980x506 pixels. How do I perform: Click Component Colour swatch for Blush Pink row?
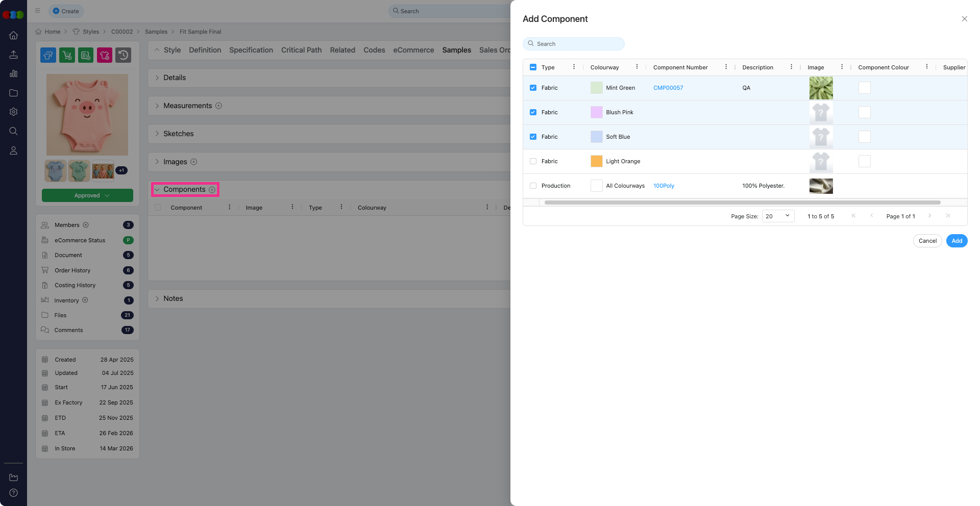[x=864, y=112]
